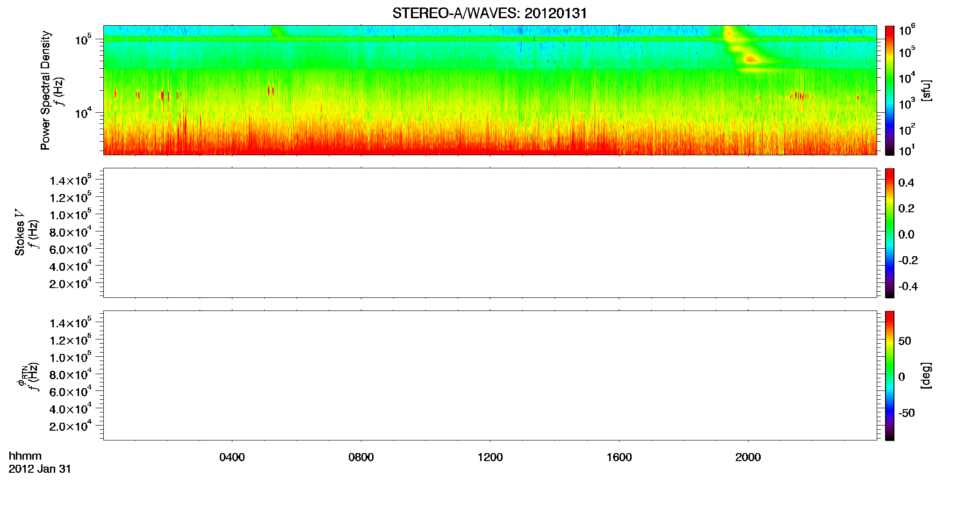Click the 10^1 tick on the sfu colorbar

(907, 150)
